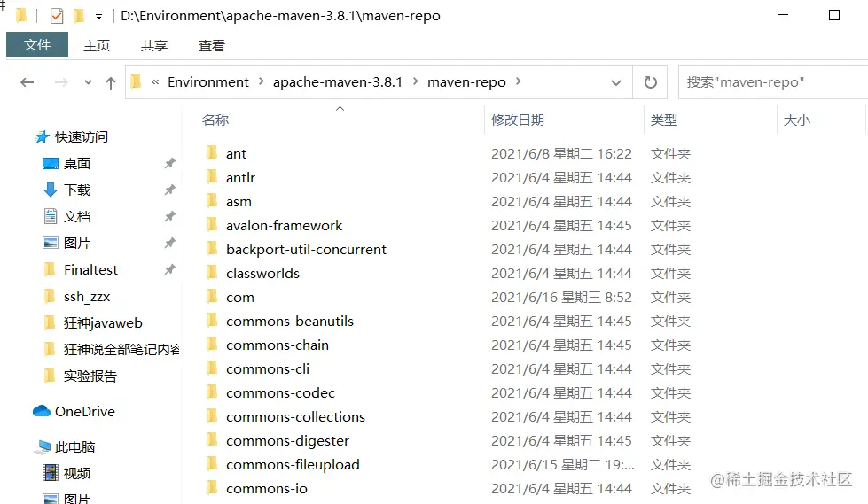
Task: Click the pin icon next to 桌面
Action: 170,163
